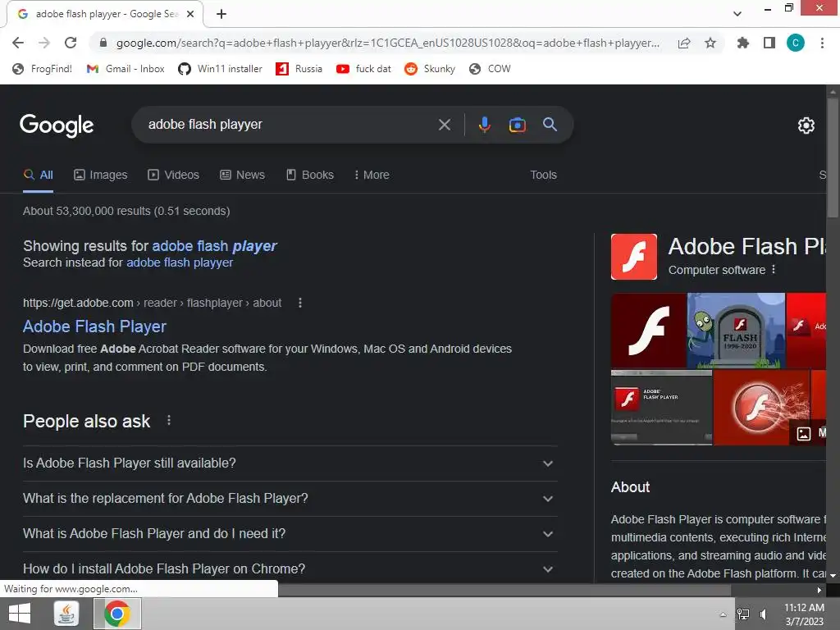Open Chrome three-dot menu
This screenshot has width=840, height=630.
pos(822,43)
